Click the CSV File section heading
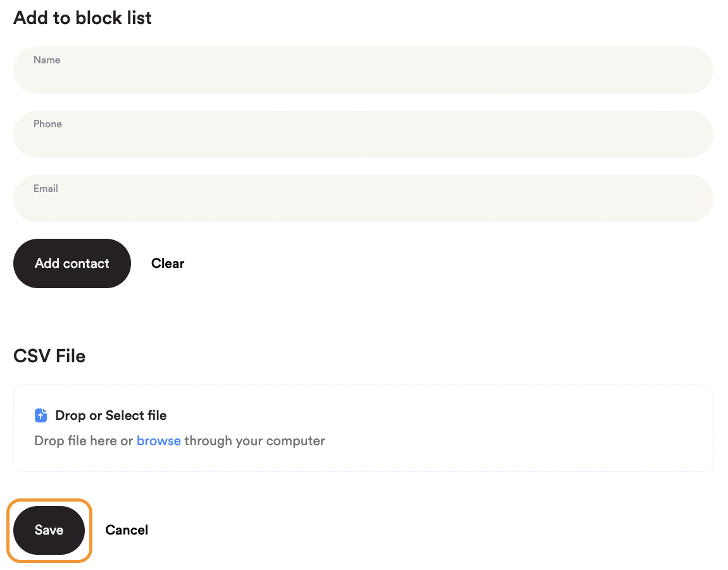Image resolution: width=728 pixels, height=570 pixels. click(x=49, y=355)
